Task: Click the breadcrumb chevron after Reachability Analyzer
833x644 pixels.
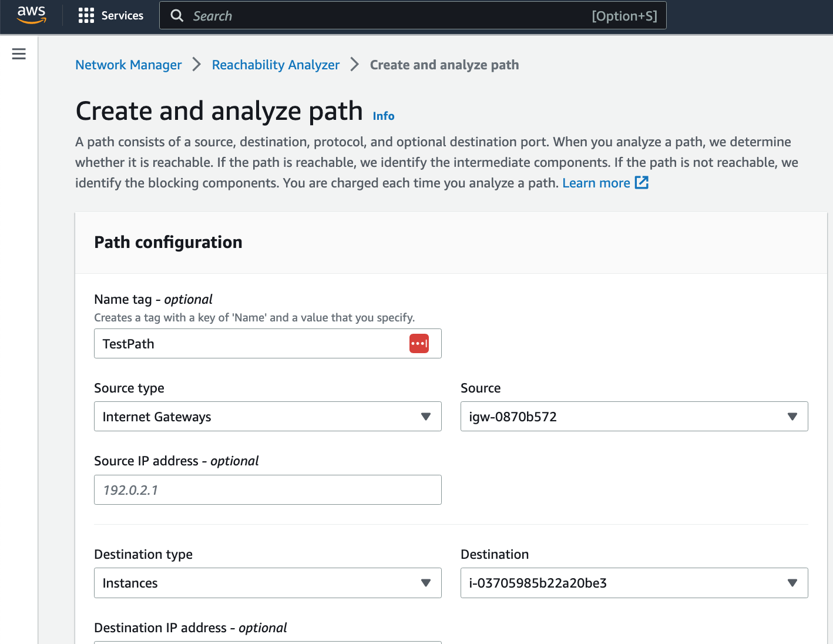Action: coord(354,65)
